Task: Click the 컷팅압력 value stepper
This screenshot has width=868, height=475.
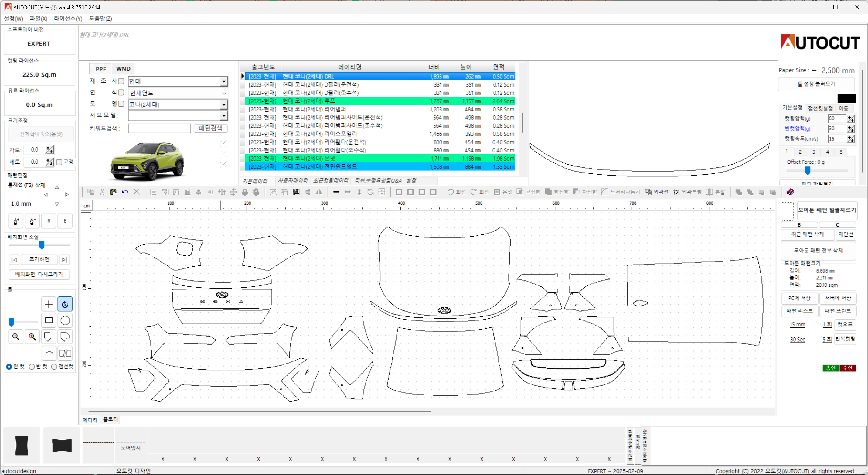Action: [x=851, y=119]
